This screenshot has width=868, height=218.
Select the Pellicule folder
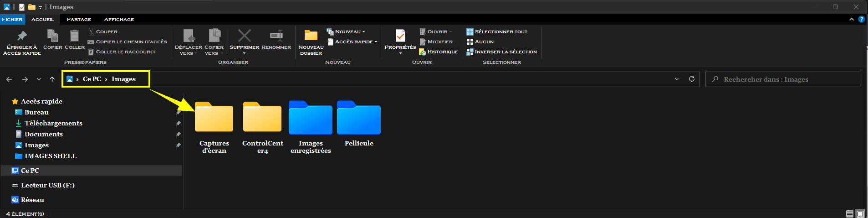tap(359, 124)
